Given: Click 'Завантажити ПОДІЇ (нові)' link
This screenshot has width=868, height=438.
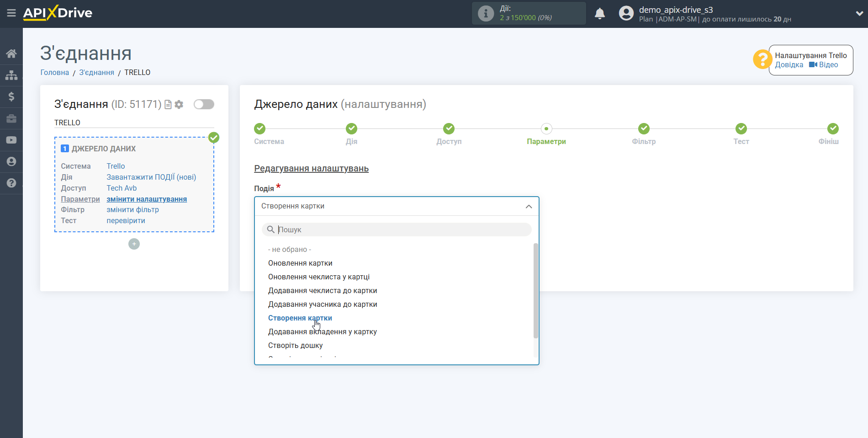Looking at the screenshot, I should (x=151, y=177).
